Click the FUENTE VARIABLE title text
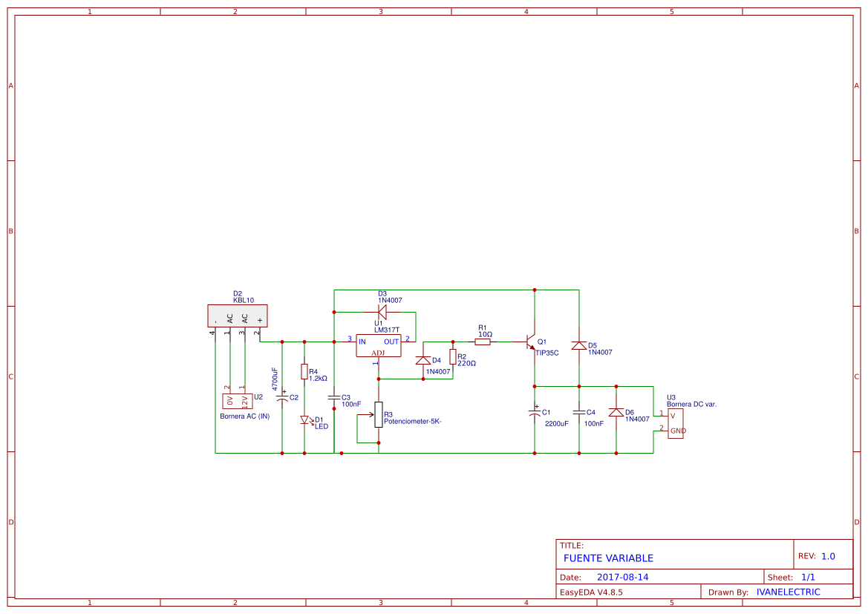This screenshot has width=868, height=614. 608,558
